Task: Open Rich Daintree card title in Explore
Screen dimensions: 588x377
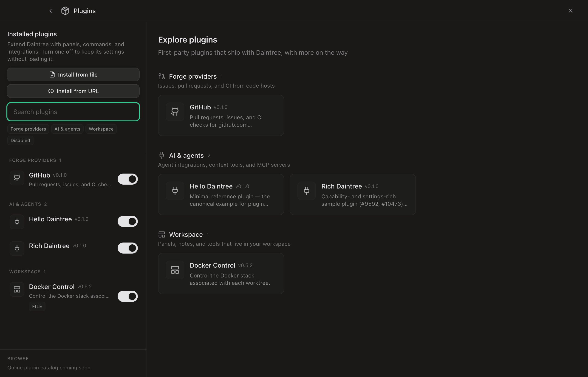Action: (342, 186)
